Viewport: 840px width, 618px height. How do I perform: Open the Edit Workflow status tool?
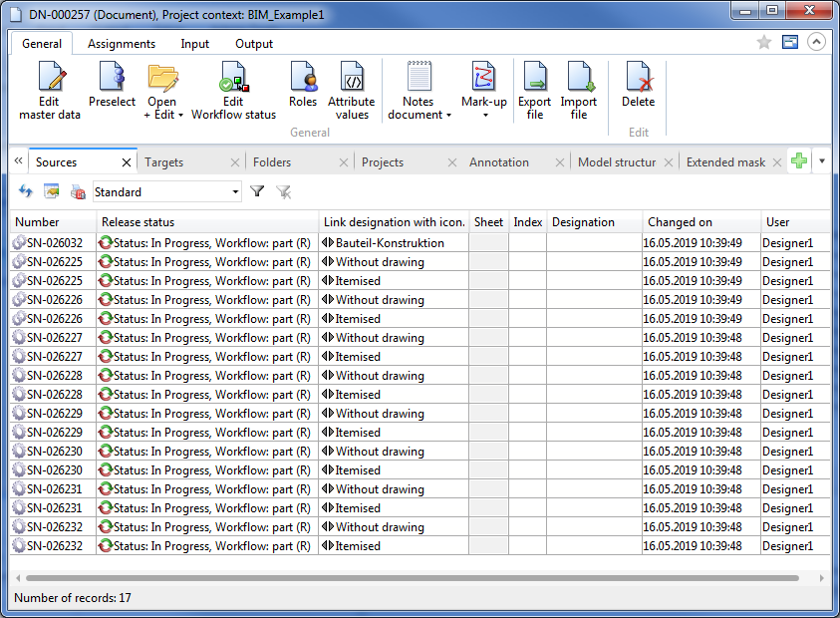[233, 78]
